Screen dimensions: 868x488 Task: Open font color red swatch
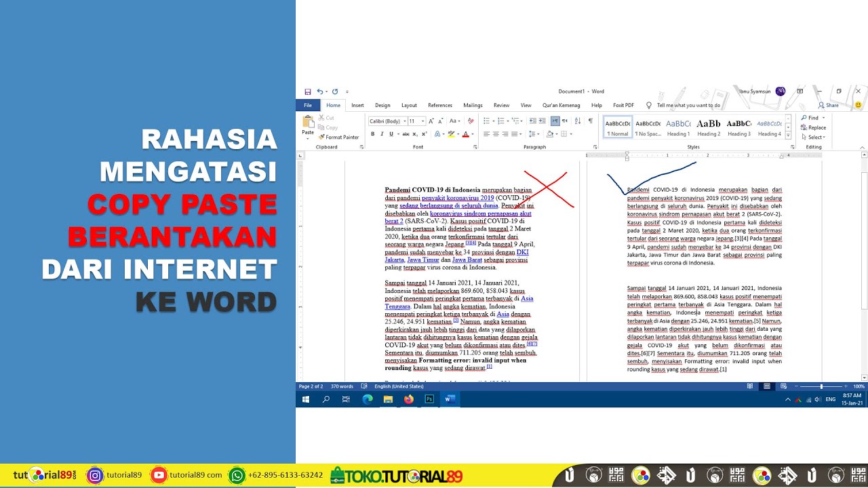(x=465, y=134)
